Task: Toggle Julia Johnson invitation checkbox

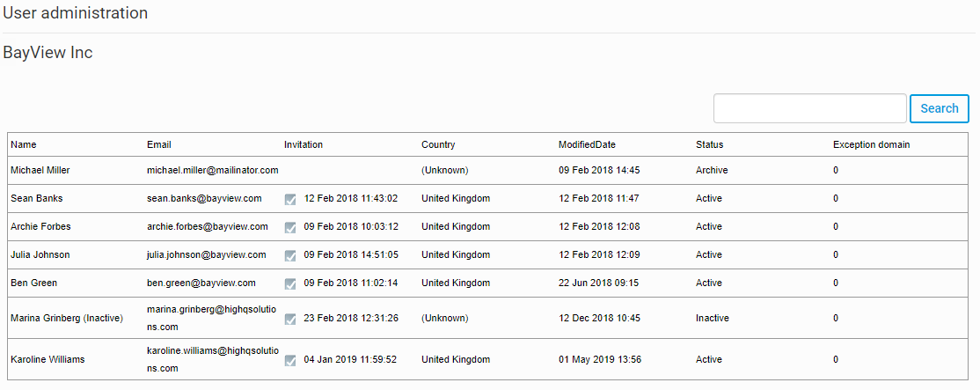Action: 290,256
